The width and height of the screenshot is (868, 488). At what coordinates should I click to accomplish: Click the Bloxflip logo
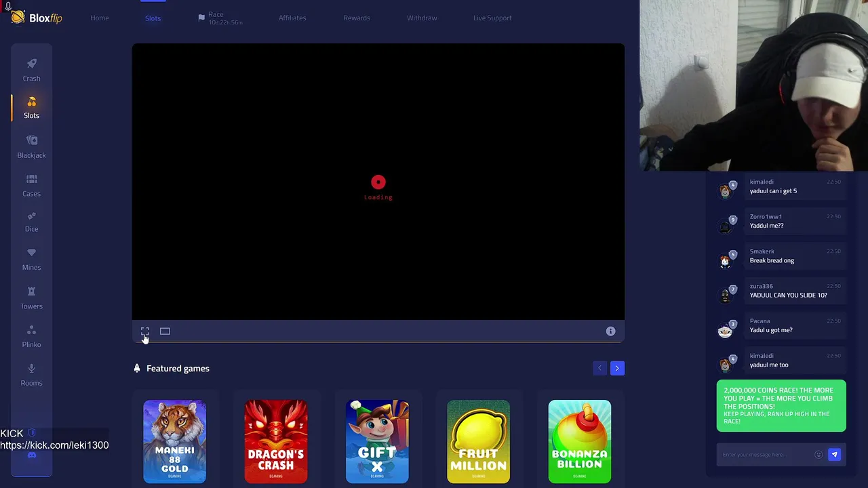37,18
